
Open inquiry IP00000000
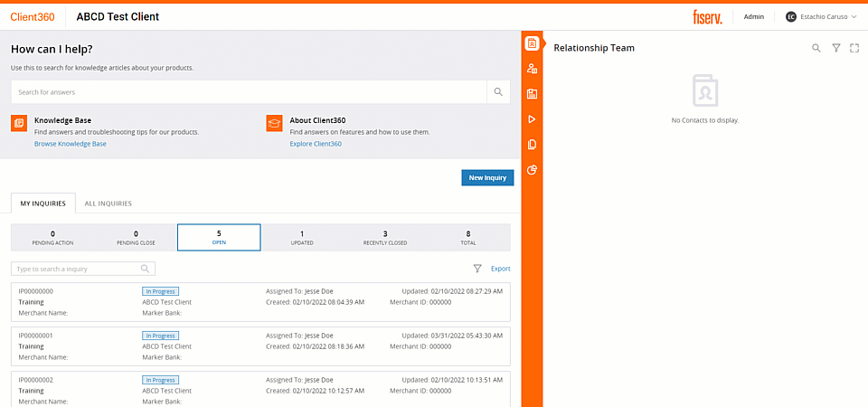click(x=260, y=302)
